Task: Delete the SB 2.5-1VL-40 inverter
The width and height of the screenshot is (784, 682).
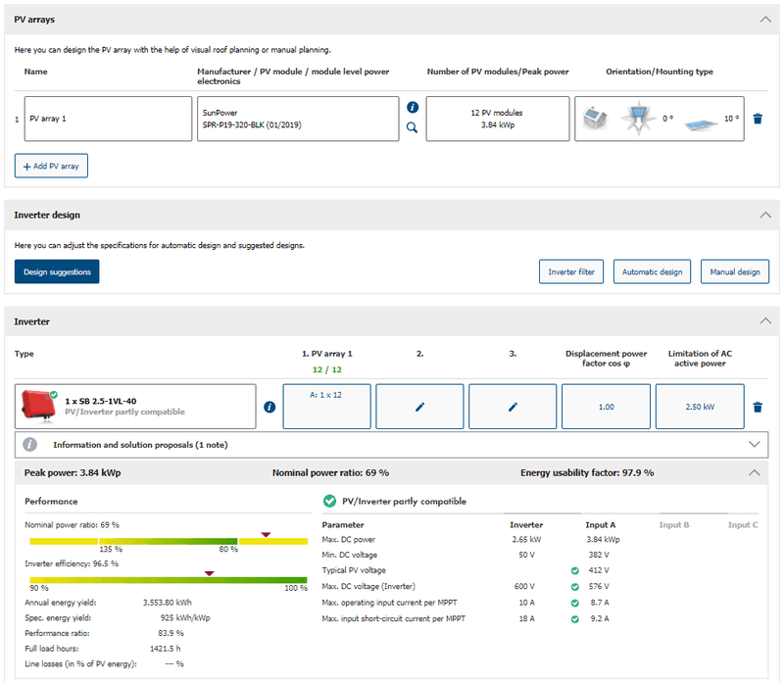Action: 758,407
